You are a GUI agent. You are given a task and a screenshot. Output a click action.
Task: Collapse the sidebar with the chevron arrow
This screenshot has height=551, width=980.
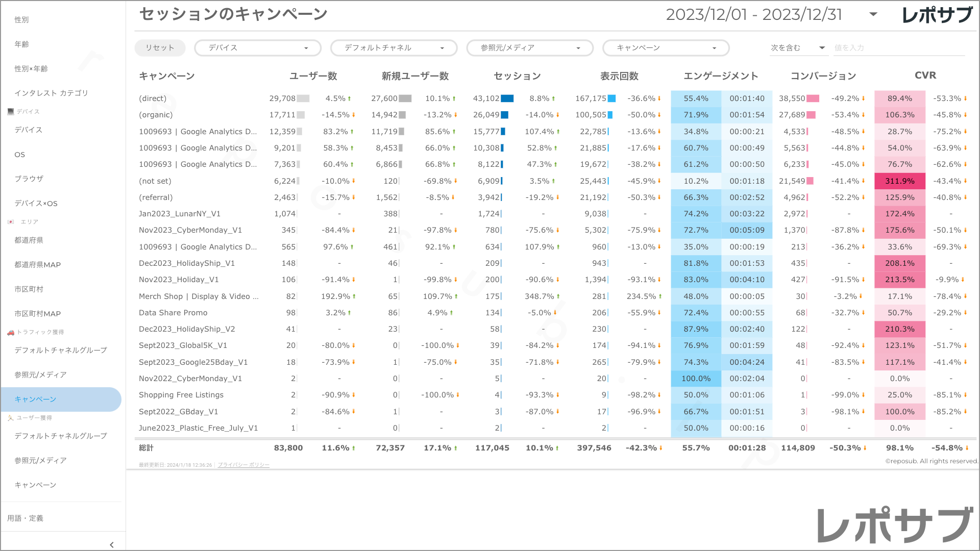coord(112,544)
